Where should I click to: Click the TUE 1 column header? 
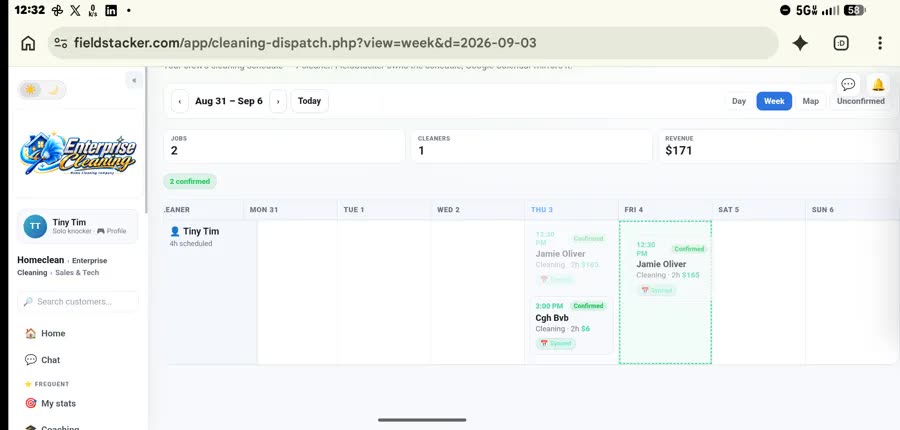(384, 210)
